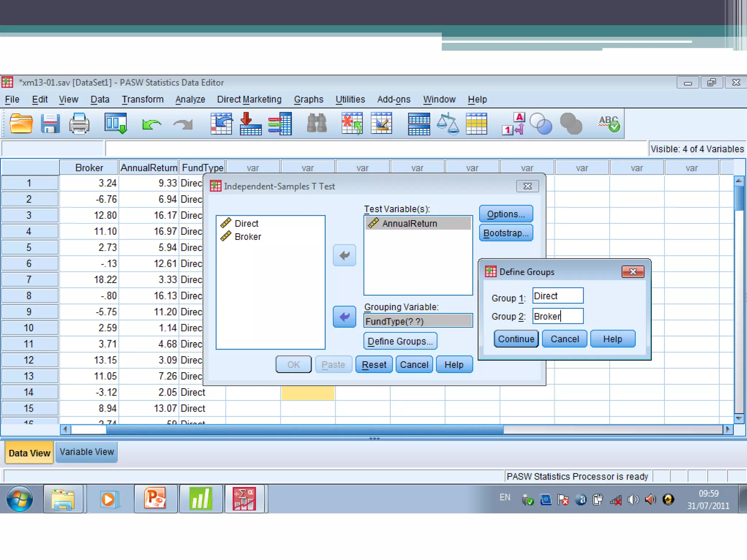Click Continue in Define Groups dialog
The width and height of the screenshot is (747, 560).
[516, 339]
